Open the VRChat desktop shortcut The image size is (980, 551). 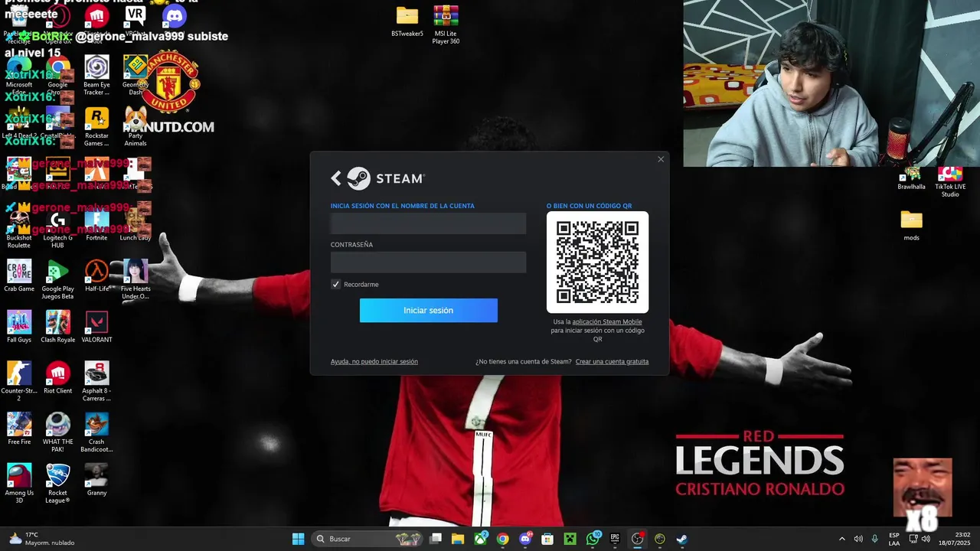click(135, 15)
